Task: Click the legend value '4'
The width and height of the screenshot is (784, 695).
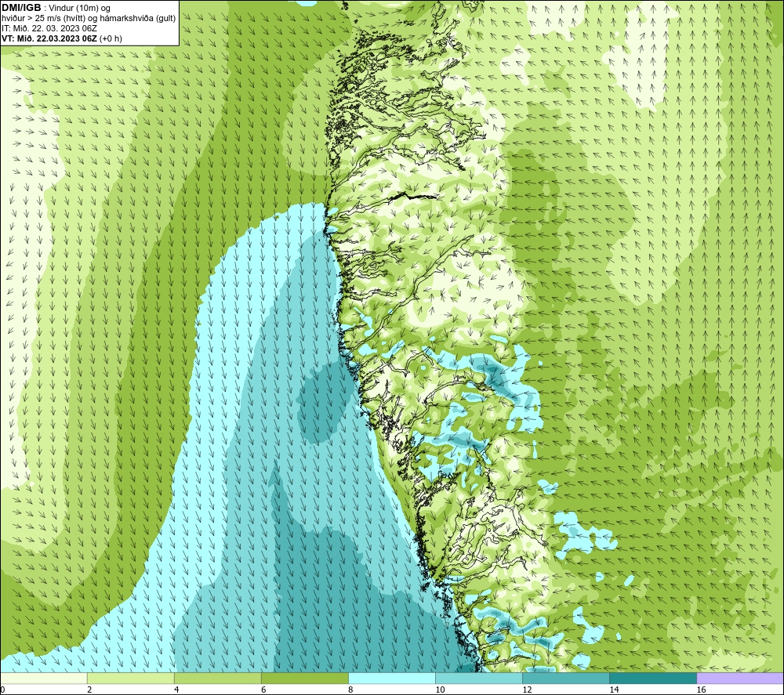Action: pyautogui.click(x=176, y=690)
